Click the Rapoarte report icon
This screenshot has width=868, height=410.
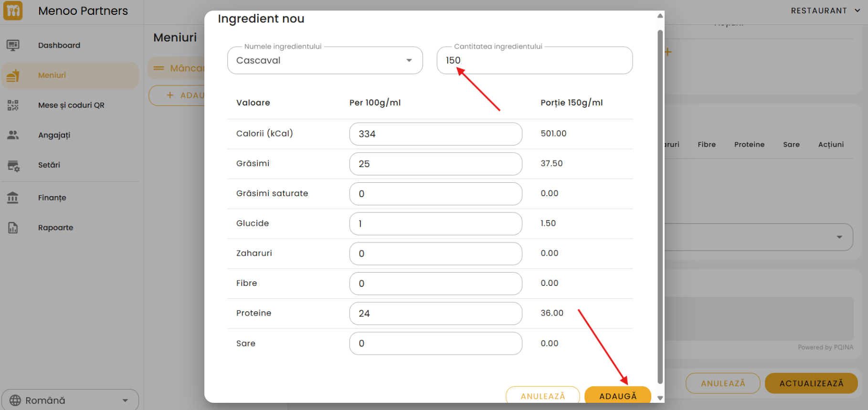pyautogui.click(x=13, y=228)
